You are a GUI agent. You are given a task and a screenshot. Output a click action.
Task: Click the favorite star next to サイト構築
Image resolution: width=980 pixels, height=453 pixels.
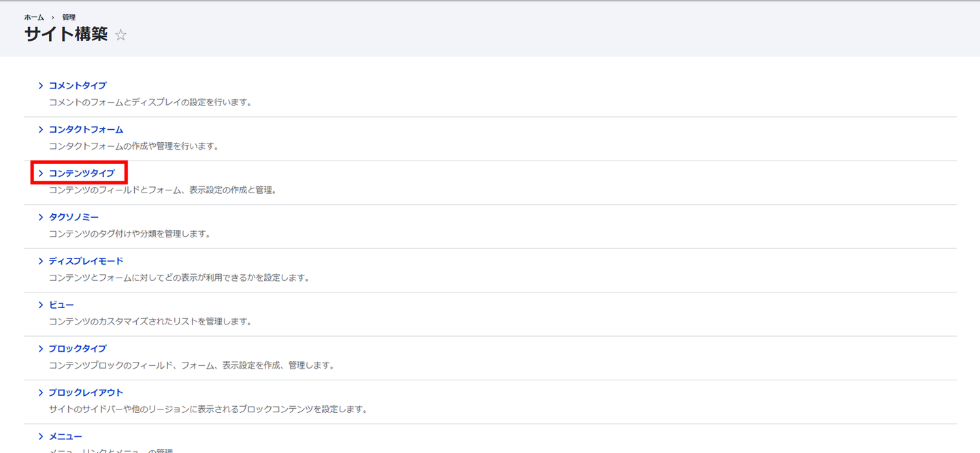click(x=120, y=35)
